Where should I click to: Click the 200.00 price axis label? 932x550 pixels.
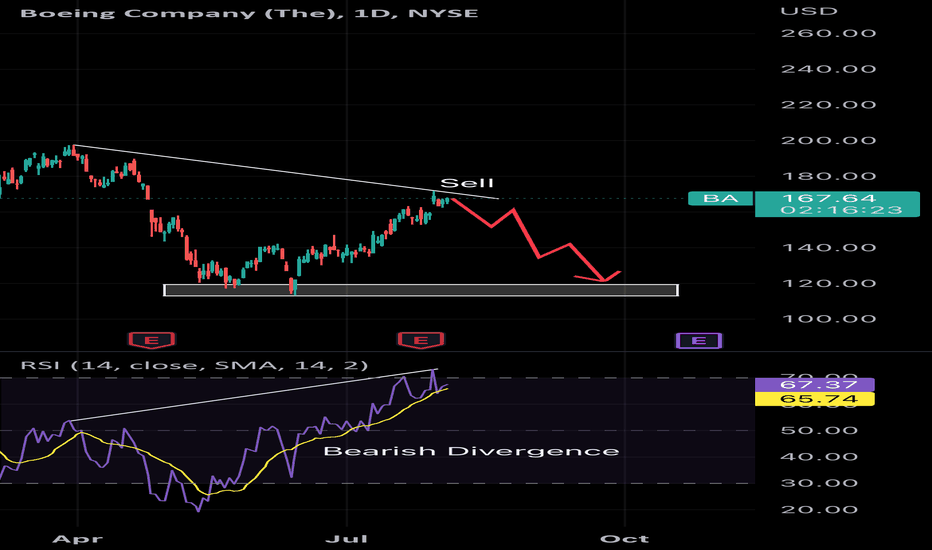pyautogui.click(x=829, y=141)
